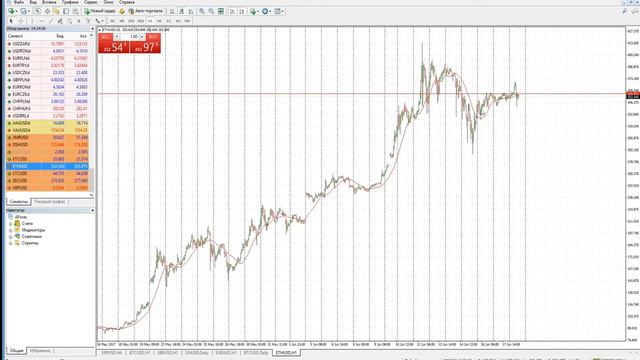Open the arrows objects dropdown
The image size is (640, 360).
click(x=99, y=21)
